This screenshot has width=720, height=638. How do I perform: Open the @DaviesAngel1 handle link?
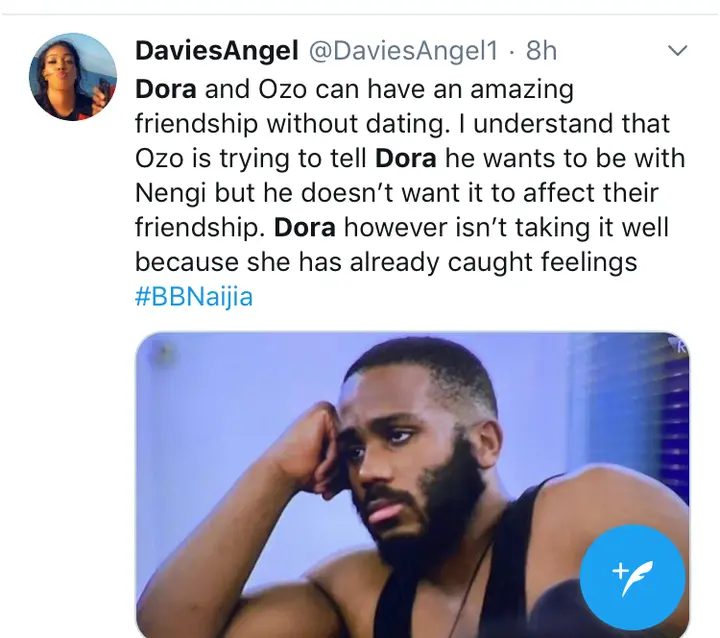click(404, 50)
